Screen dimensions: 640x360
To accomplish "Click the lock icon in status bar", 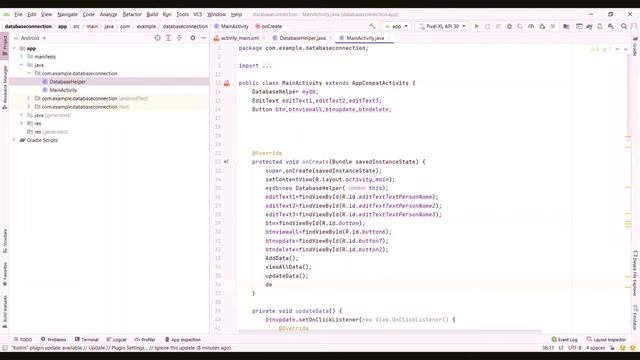I will [x=612, y=348].
